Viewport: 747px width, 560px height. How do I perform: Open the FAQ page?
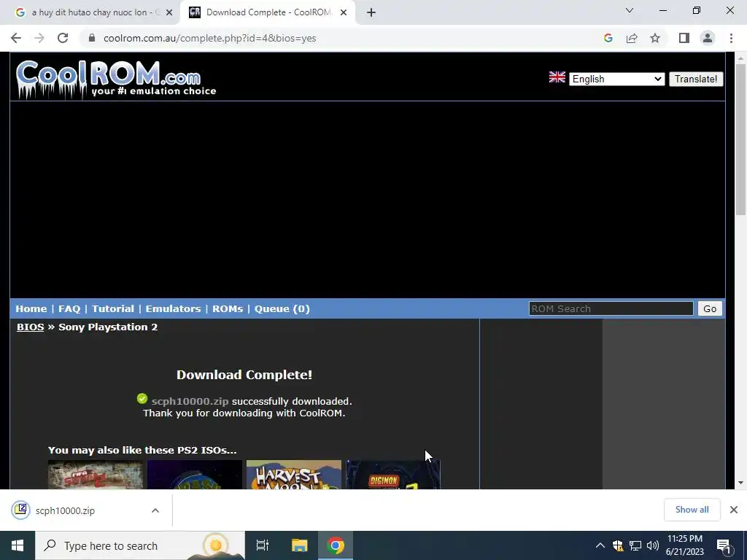click(x=69, y=308)
